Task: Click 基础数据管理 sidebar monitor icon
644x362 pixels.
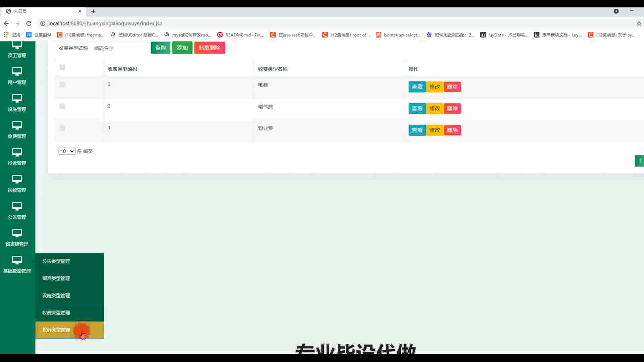Action: (x=17, y=260)
